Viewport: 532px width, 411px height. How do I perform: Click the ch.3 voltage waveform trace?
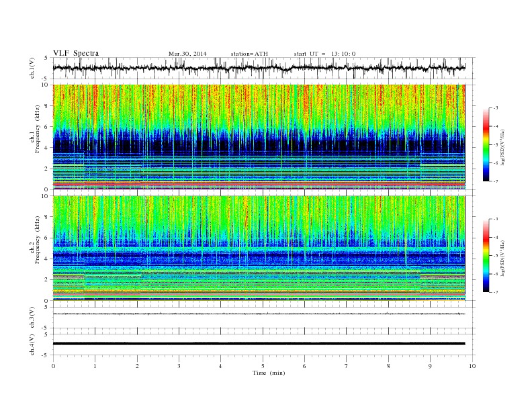tap(259, 314)
